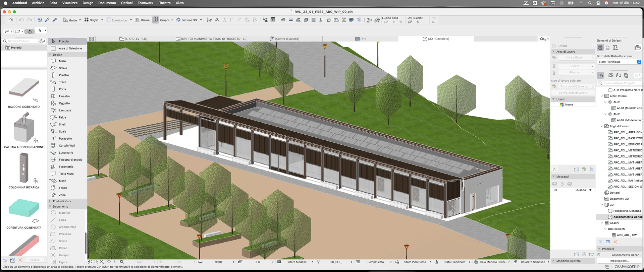Collapse the Design toolbox section

coord(50,55)
